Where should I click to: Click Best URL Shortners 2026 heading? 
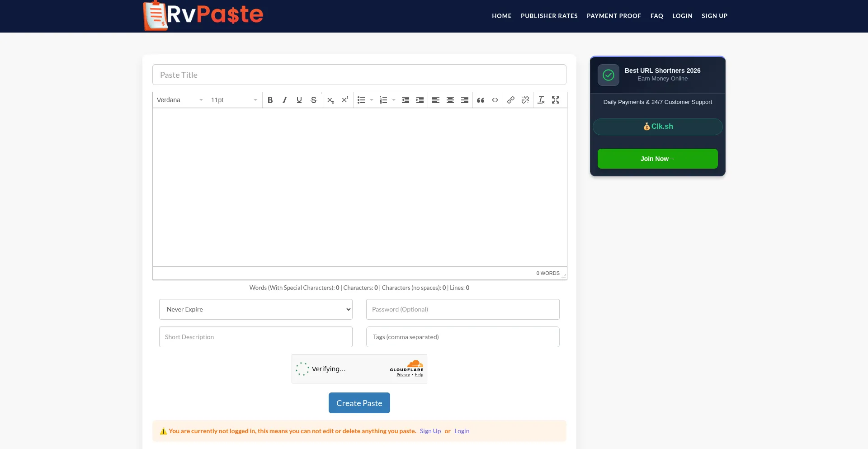tap(662, 71)
